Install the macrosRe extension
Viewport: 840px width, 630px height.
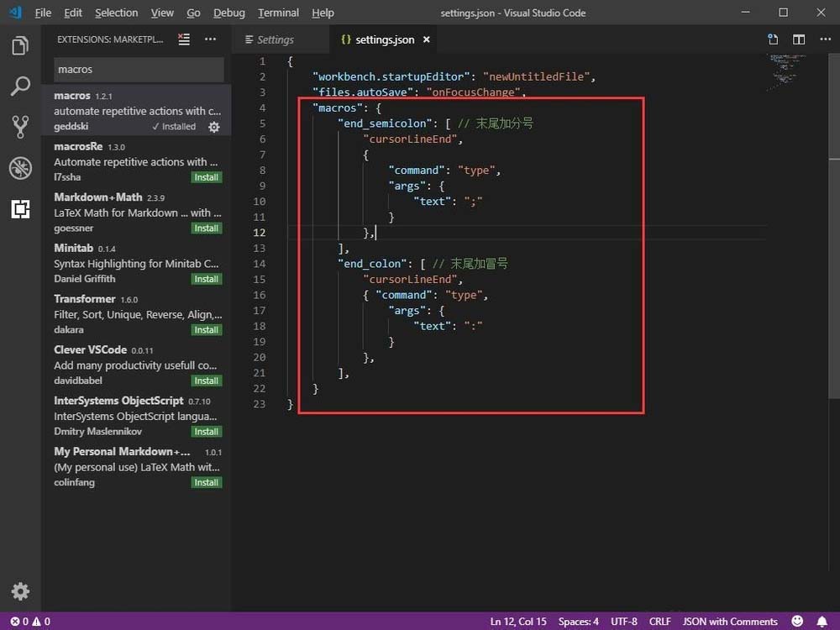tap(207, 177)
